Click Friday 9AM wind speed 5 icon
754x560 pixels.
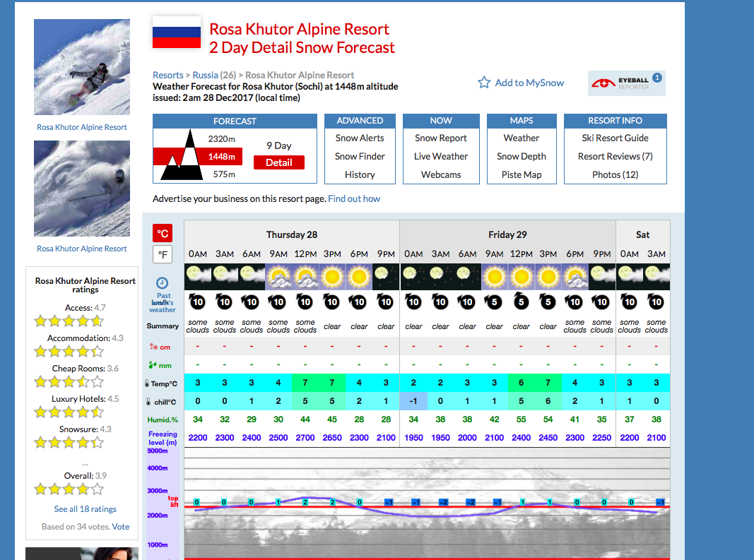point(495,302)
